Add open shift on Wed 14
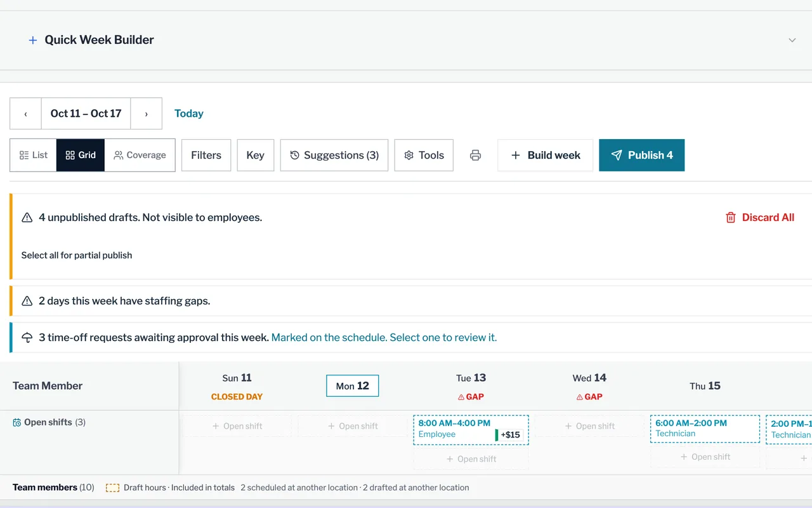The width and height of the screenshot is (812, 508). pyautogui.click(x=590, y=426)
